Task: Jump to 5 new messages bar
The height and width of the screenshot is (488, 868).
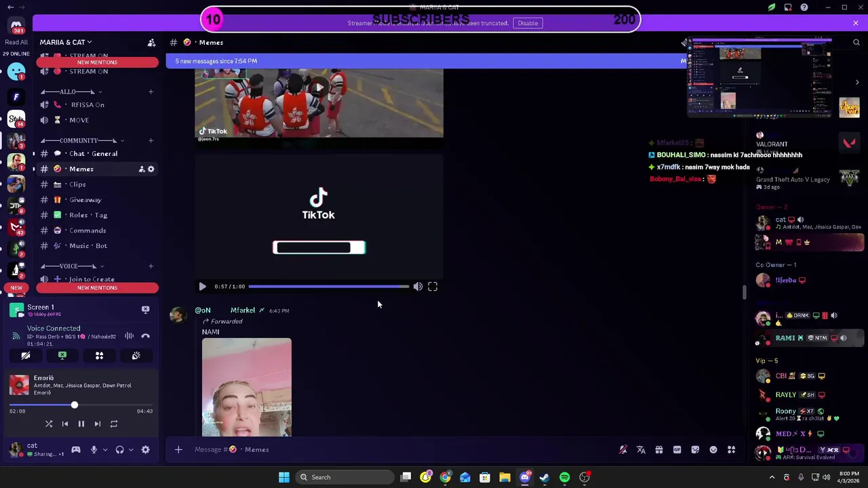Action: tap(426, 61)
